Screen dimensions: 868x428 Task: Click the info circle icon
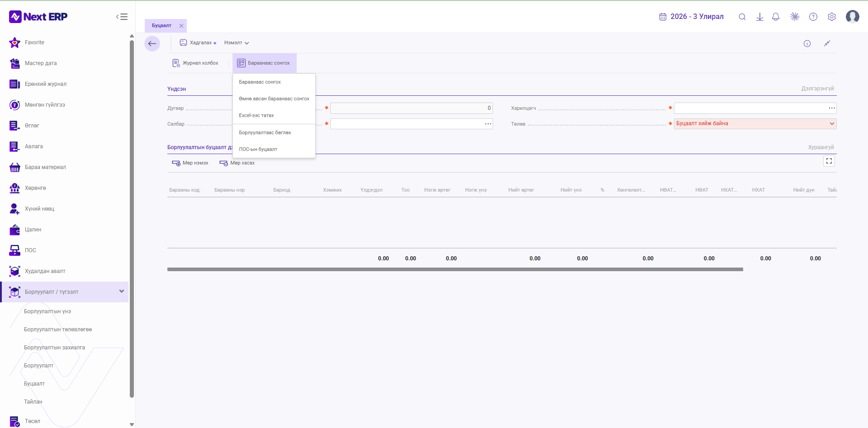807,43
